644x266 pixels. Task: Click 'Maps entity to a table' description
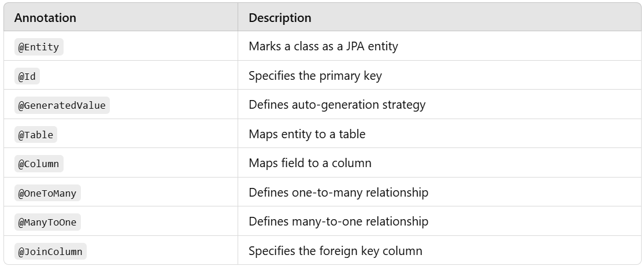pos(307,134)
